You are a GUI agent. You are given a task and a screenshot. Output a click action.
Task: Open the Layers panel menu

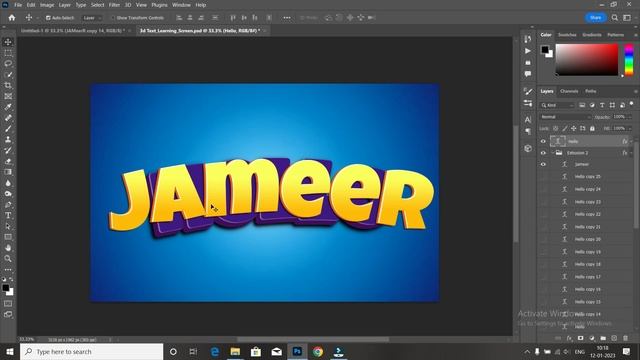coord(636,91)
